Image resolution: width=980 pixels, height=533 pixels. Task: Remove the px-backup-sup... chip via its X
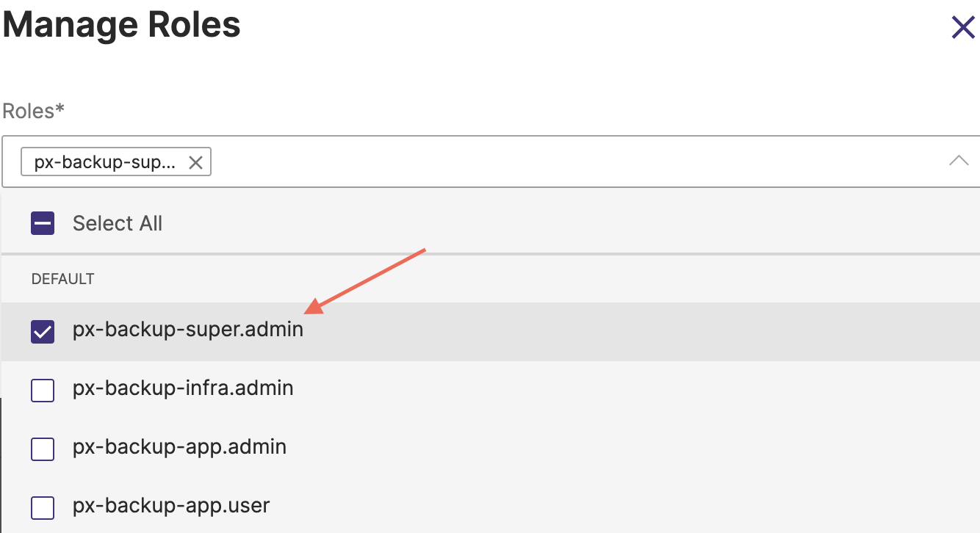pyautogui.click(x=195, y=162)
